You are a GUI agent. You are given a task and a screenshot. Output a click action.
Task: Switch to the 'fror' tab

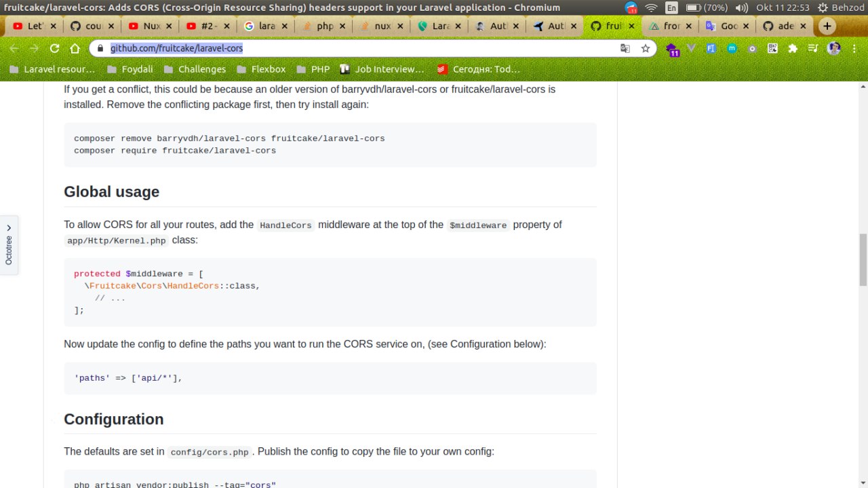(x=671, y=26)
